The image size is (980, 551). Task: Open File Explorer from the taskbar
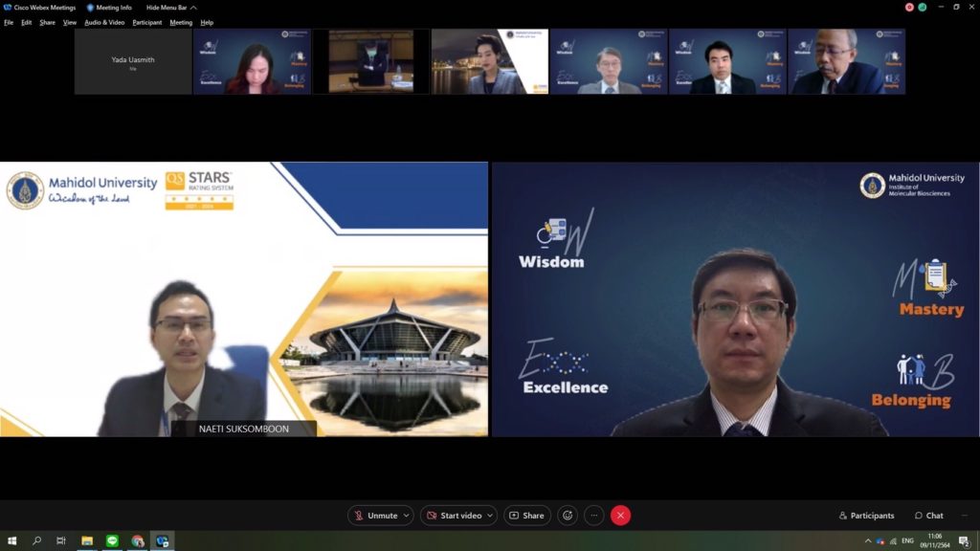[x=87, y=541]
